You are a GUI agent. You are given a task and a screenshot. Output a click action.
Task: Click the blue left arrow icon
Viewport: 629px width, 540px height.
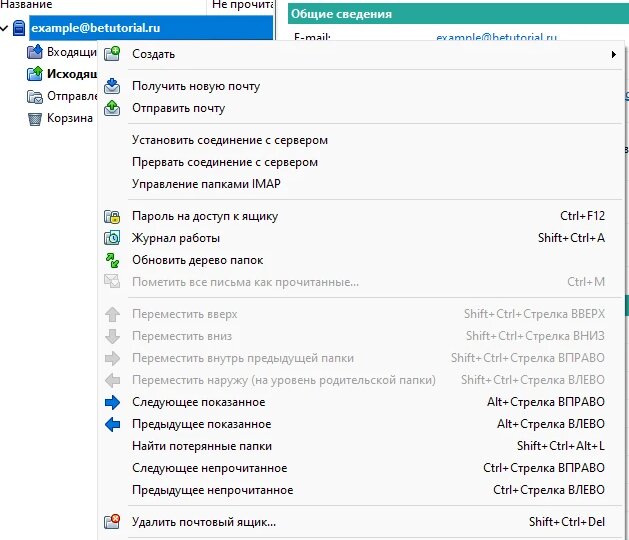(x=112, y=424)
